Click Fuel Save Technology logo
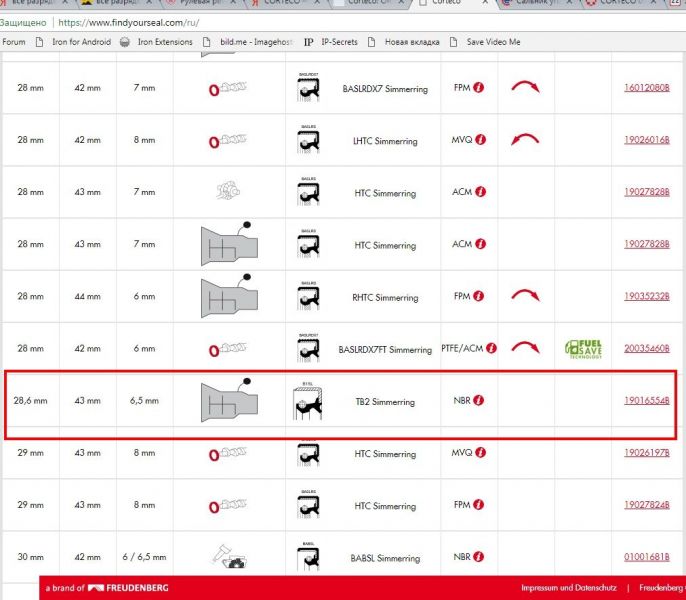Viewport: 686px width, 600px height. [583, 349]
